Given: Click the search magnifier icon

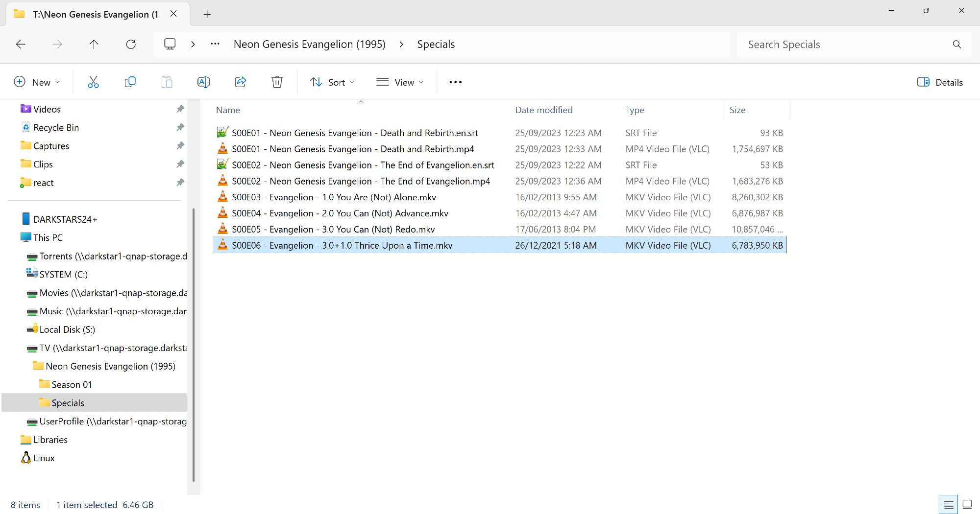Looking at the screenshot, I should (x=956, y=45).
